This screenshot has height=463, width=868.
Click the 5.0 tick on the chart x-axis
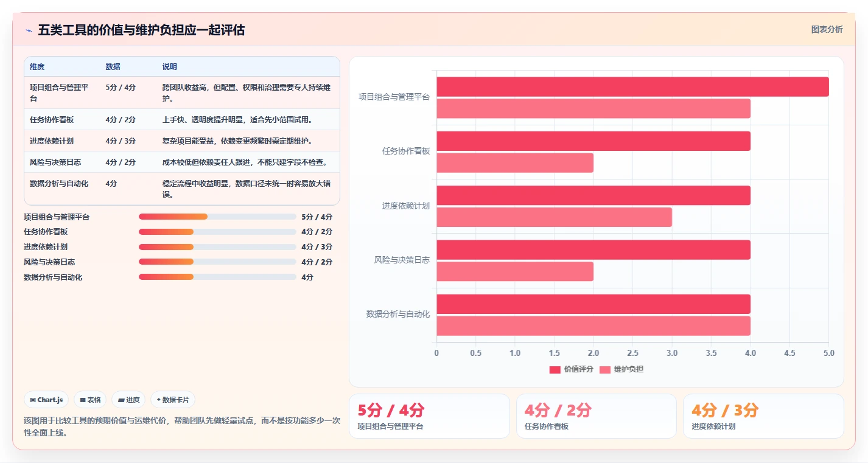coord(828,353)
